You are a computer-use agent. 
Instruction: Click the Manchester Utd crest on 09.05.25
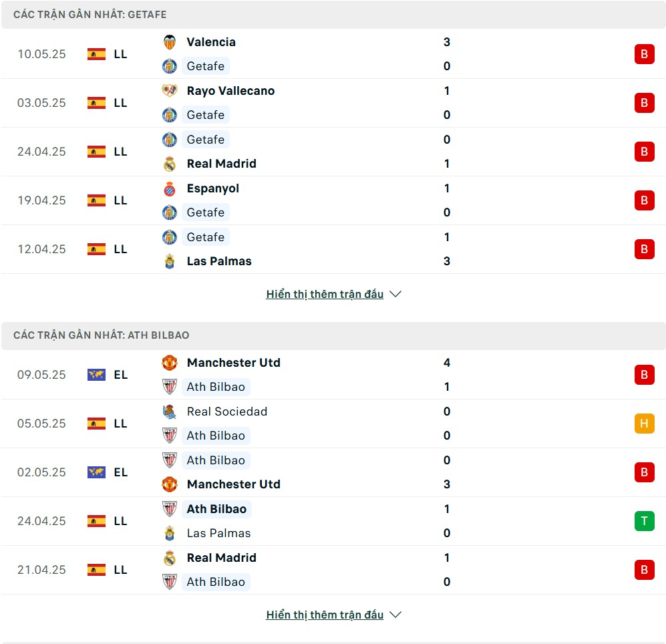(x=170, y=362)
